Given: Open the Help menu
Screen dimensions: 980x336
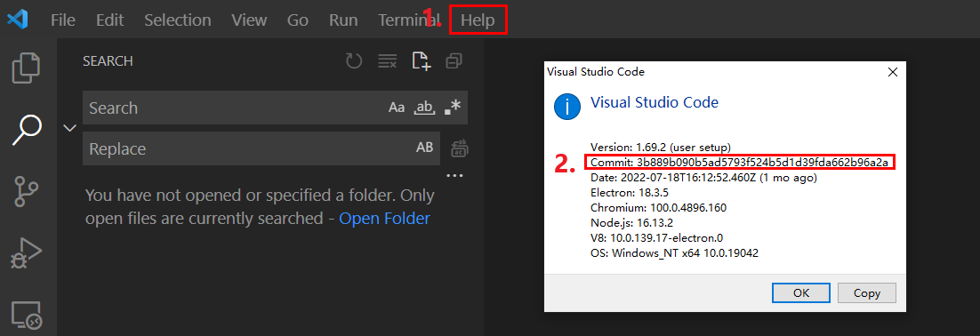Looking at the screenshot, I should (478, 20).
